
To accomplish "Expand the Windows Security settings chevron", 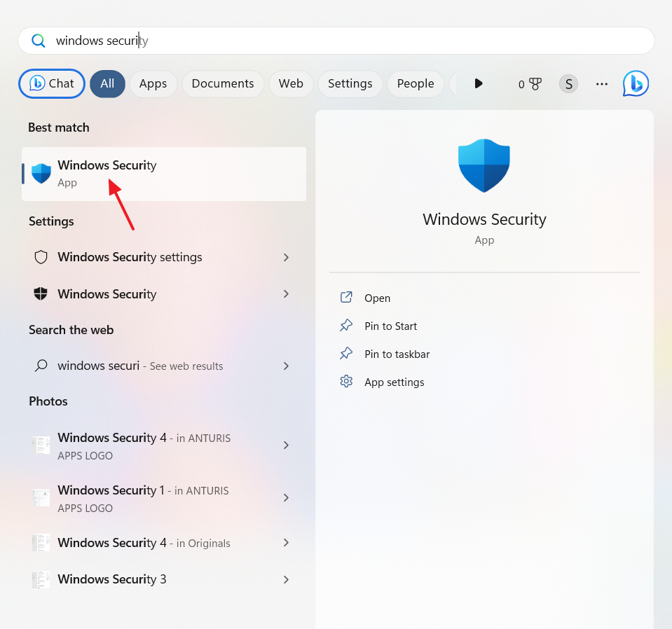I will tap(286, 257).
